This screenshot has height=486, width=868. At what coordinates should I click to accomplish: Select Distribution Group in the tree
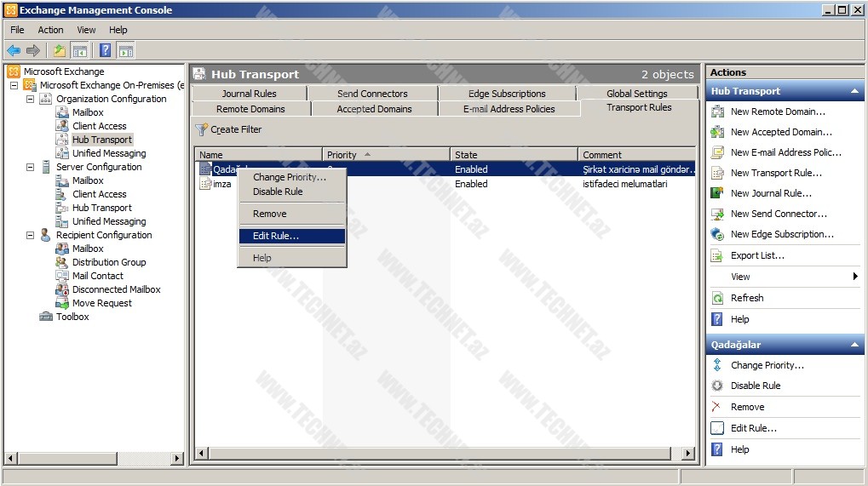click(x=109, y=262)
